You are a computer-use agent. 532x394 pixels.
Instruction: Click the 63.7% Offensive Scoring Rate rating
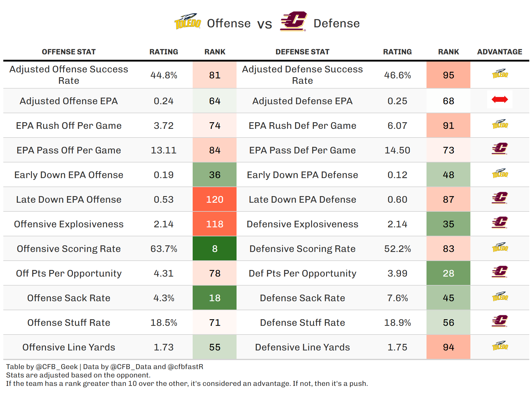pyautogui.click(x=164, y=249)
